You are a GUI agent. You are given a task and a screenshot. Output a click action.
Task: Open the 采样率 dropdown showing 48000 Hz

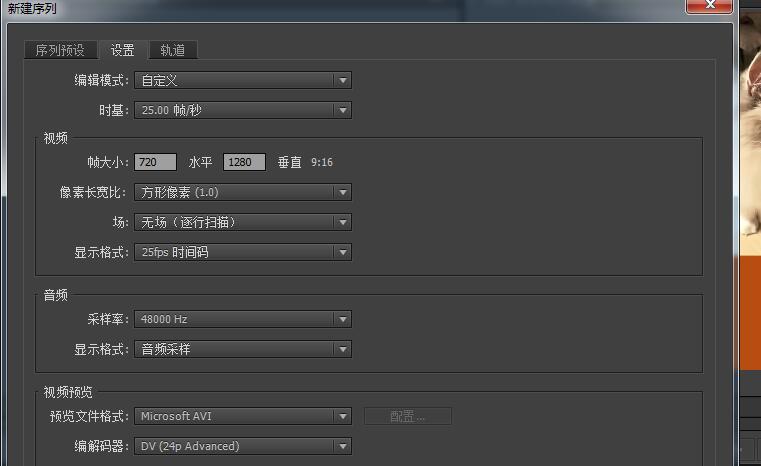tap(243, 319)
